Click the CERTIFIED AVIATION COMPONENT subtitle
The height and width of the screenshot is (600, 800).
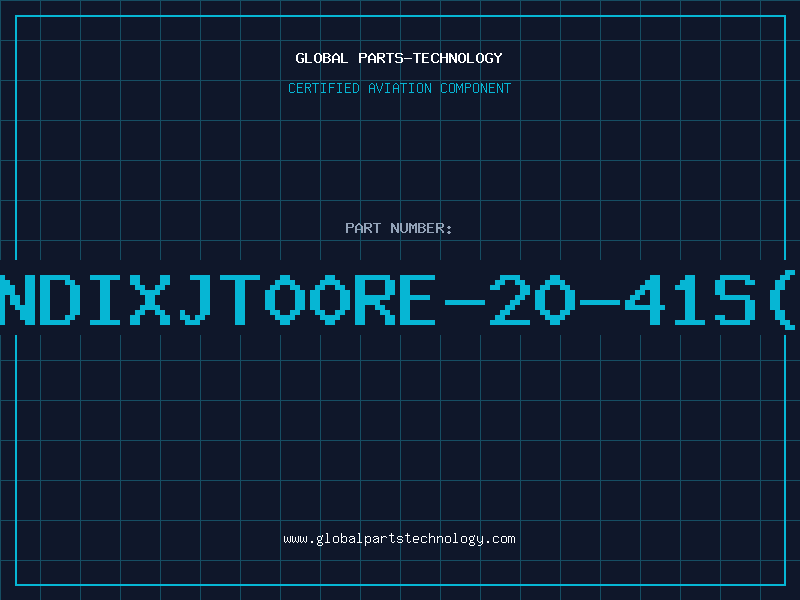pyautogui.click(x=399, y=88)
